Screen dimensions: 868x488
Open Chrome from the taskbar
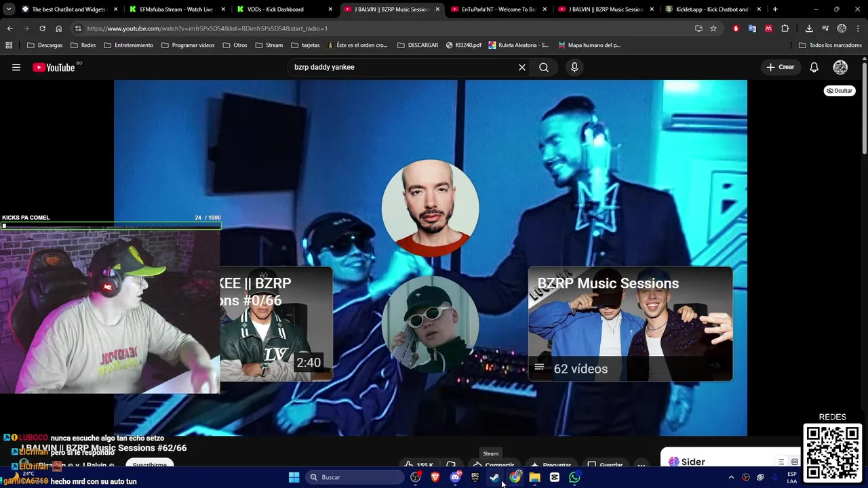coord(515,477)
